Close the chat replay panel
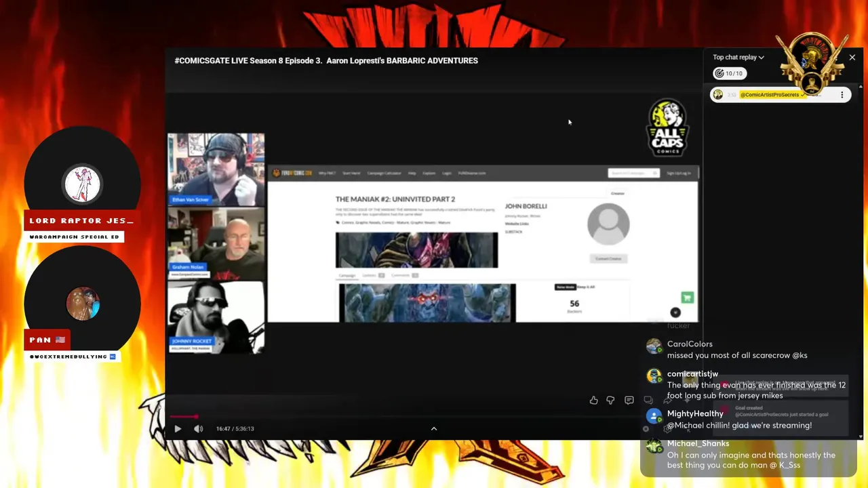This screenshot has width=868, height=488. (852, 58)
